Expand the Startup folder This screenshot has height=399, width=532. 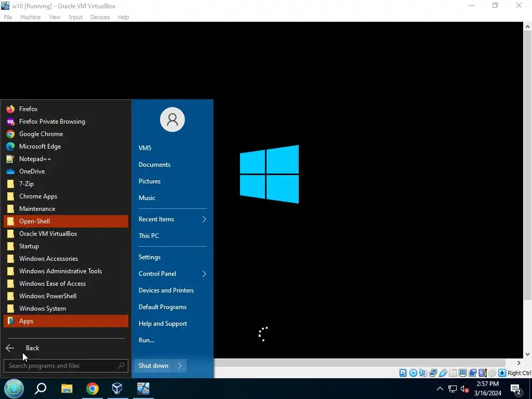(66, 246)
